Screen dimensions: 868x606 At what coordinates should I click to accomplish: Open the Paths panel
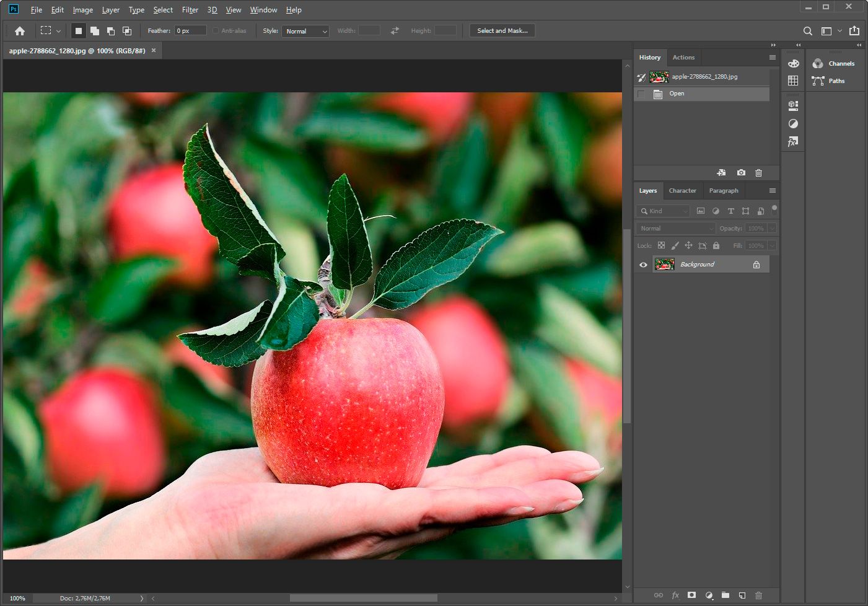point(836,81)
